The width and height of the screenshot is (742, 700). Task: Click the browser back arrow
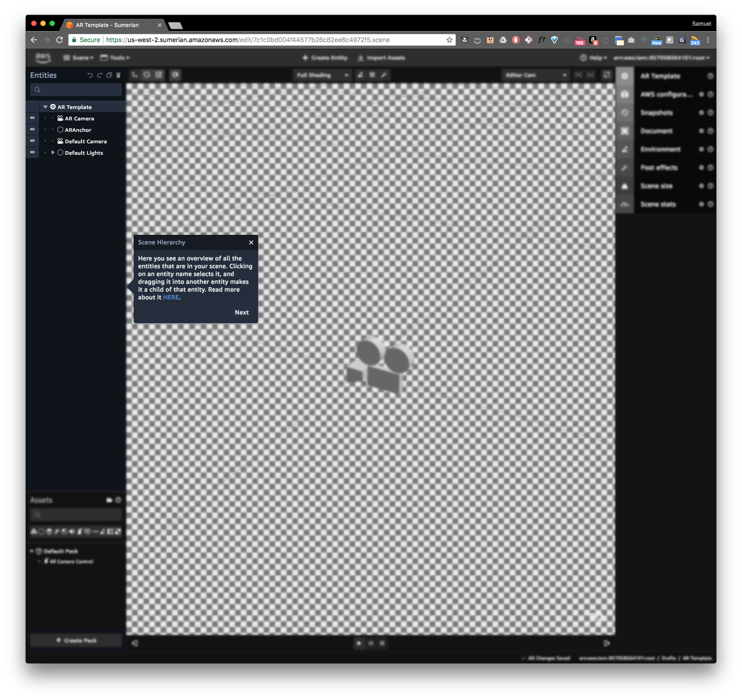click(x=34, y=40)
